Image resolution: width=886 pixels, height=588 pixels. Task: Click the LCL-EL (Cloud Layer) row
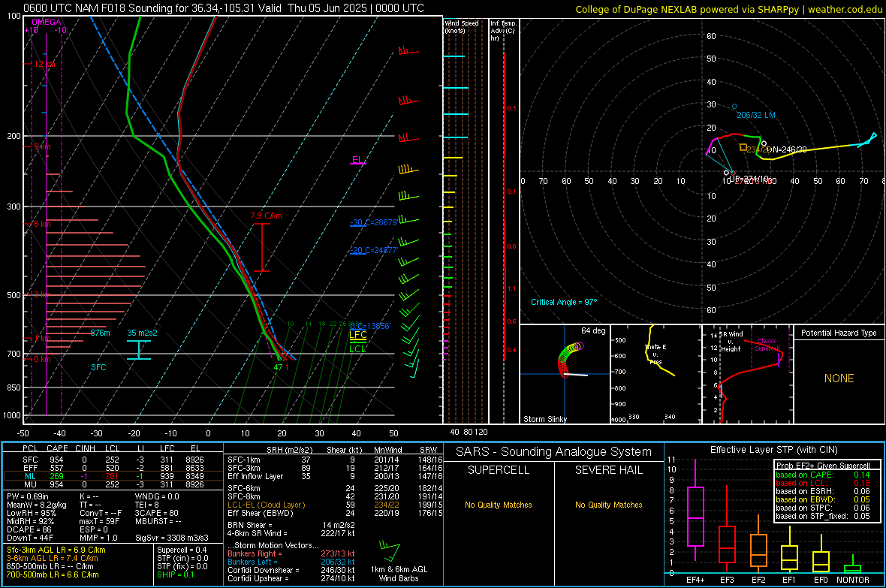click(x=335, y=505)
